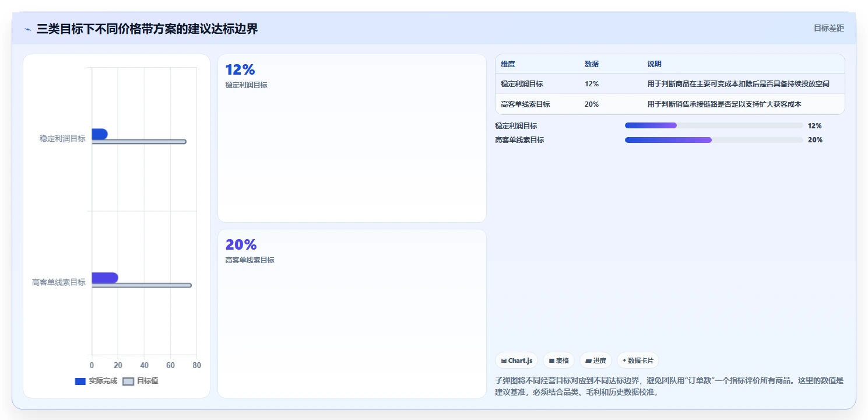Click the 稳定利润目标 progress bar
Image resolution: width=868 pixels, height=420 pixels.
click(x=714, y=125)
